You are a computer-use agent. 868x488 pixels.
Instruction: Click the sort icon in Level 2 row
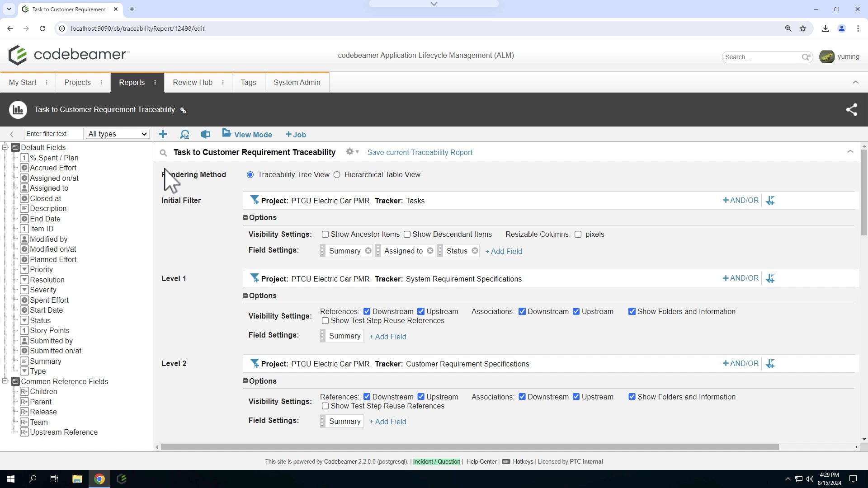pyautogui.click(x=770, y=363)
